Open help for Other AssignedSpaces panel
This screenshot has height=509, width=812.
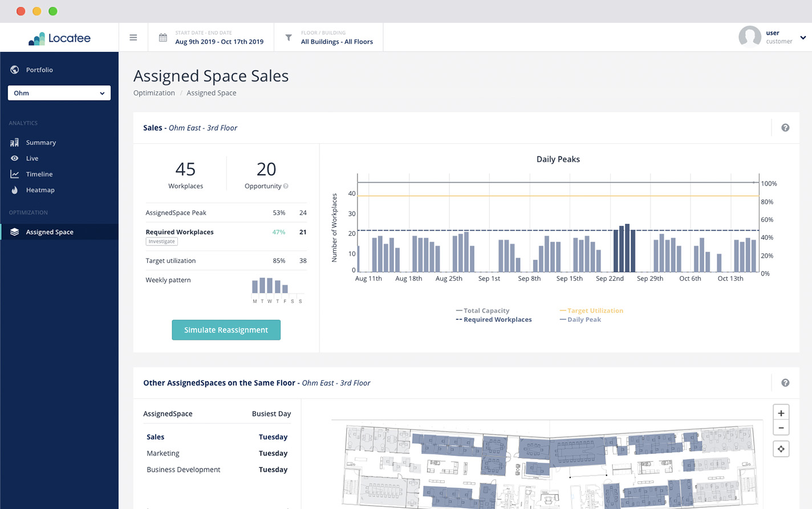pos(785,383)
